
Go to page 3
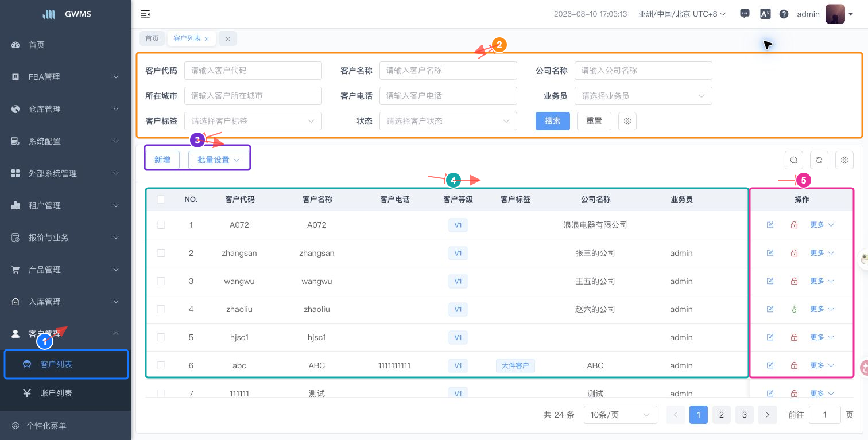coord(745,415)
